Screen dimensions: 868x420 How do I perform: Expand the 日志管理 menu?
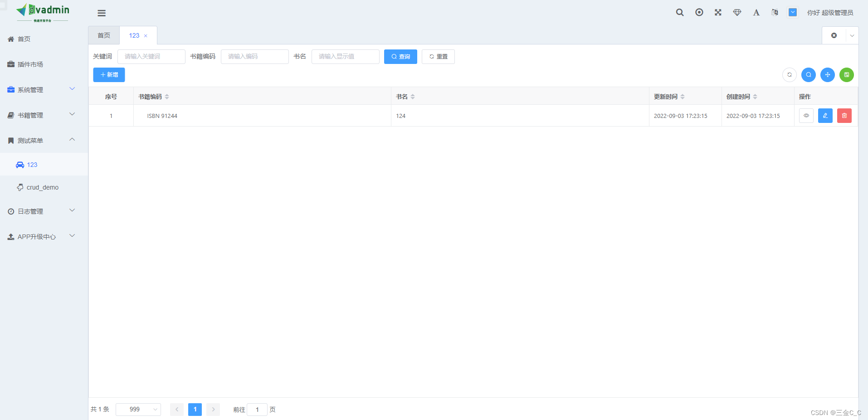click(x=44, y=211)
